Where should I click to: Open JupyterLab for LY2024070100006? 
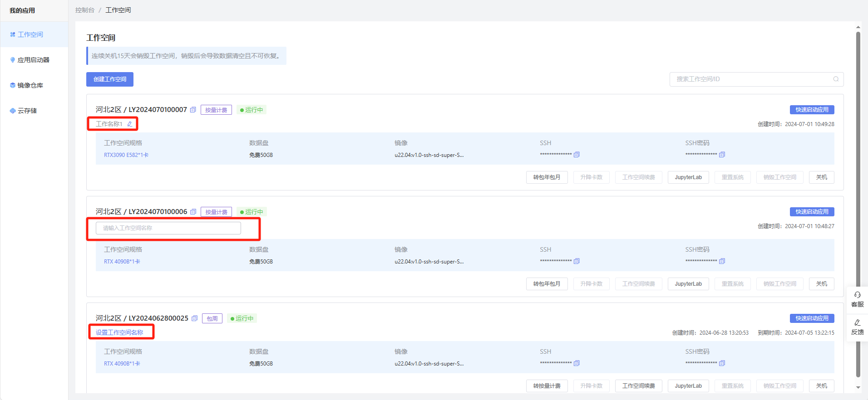click(x=688, y=284)
